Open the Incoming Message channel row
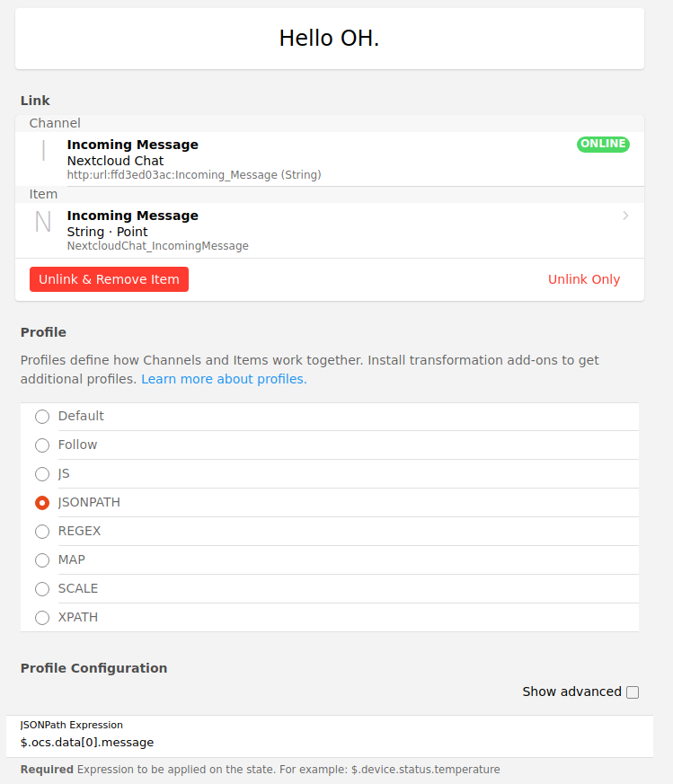This screenshot has height=784, width=673. 329,159
